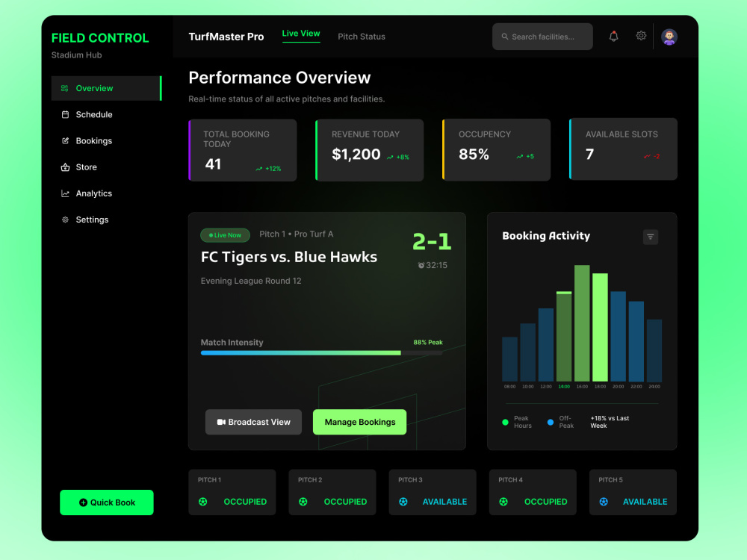Click the FIELD CONTROL logo
The width and height of the screenshot is (747, 560).
tap(100, 38)
